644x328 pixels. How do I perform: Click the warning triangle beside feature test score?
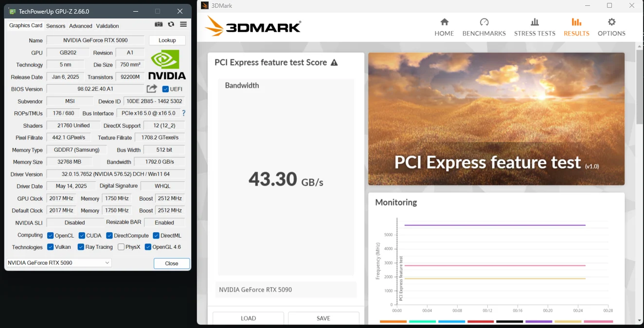[334, 63]
